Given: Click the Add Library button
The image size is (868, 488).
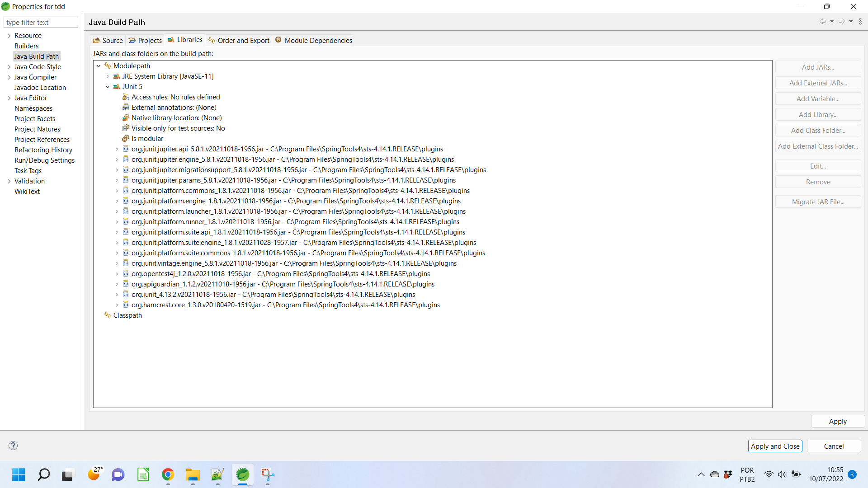Looking at the screenshot, I should 817,114.
